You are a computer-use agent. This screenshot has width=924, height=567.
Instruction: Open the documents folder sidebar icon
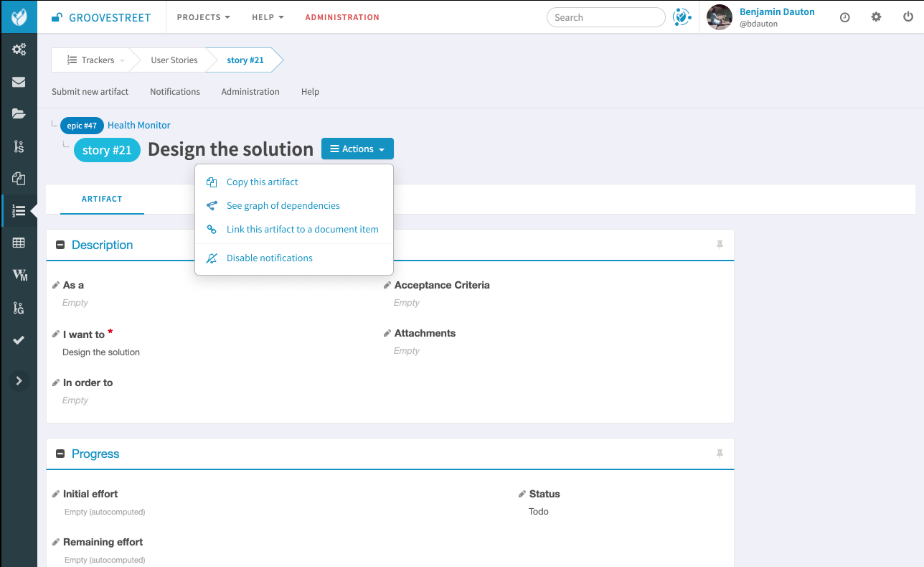[x=19, y=113]
